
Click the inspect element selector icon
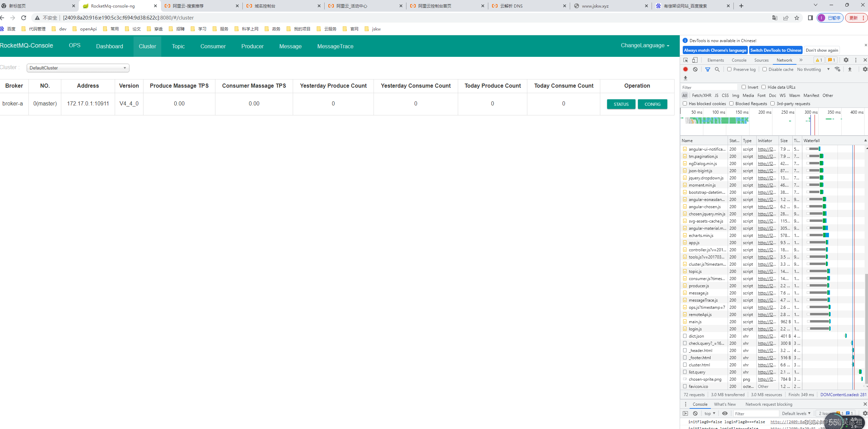[x=685, y=60]
